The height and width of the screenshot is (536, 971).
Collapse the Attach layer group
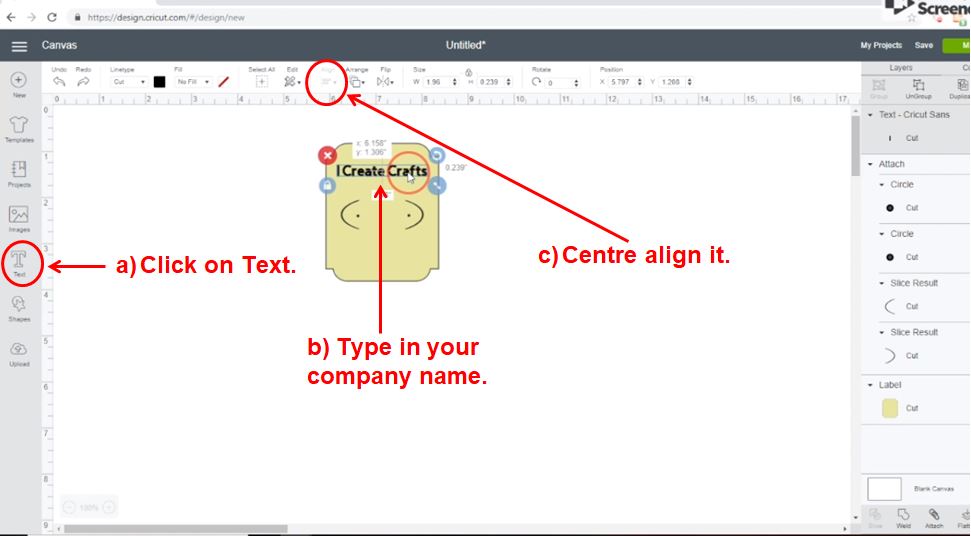click(871, 165)
